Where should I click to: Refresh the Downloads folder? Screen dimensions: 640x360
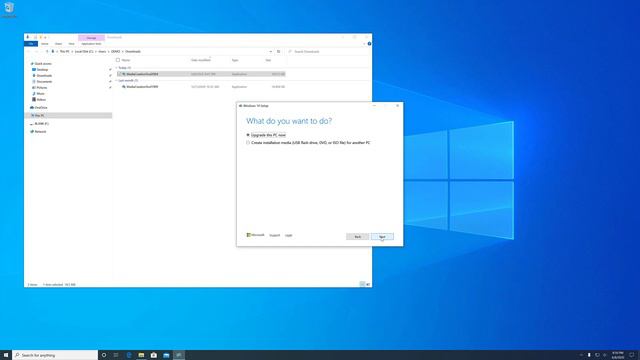coord(278,51)
